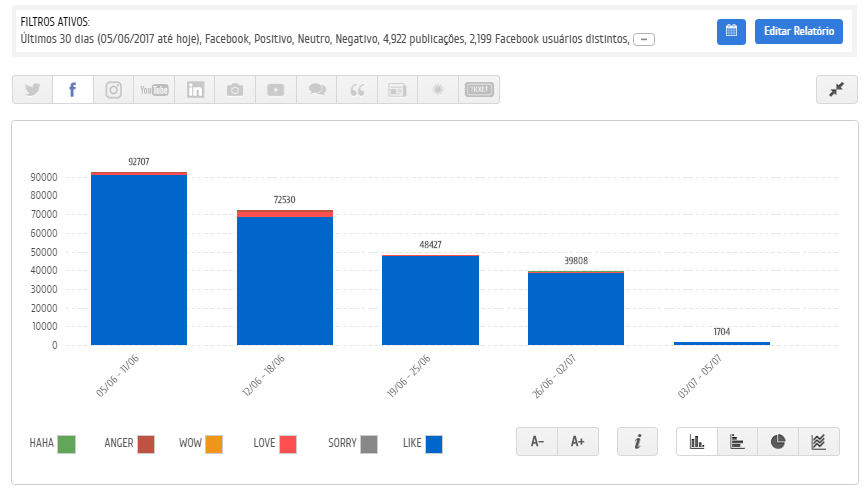Click the Editar Relatório button
The height and width of the screenshot is (492, 868).
point(798,31)
